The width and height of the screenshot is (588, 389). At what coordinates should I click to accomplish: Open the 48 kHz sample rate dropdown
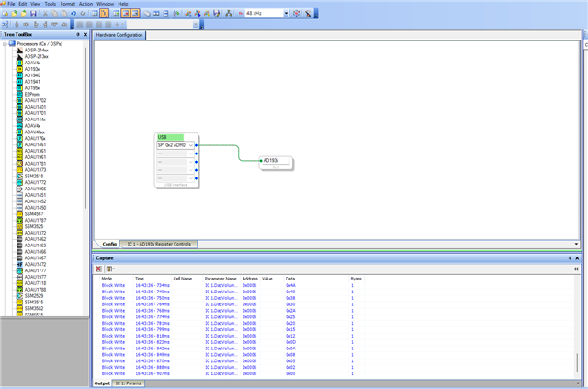286,14
